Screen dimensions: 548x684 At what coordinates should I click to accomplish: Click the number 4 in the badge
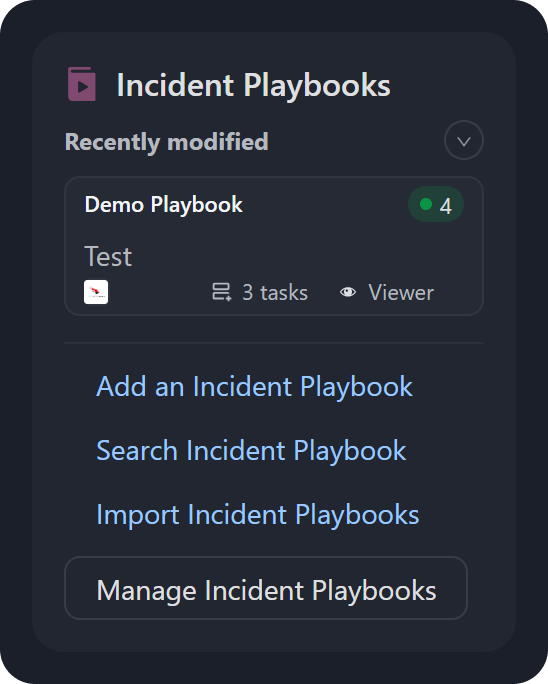[x=445, y=206]
